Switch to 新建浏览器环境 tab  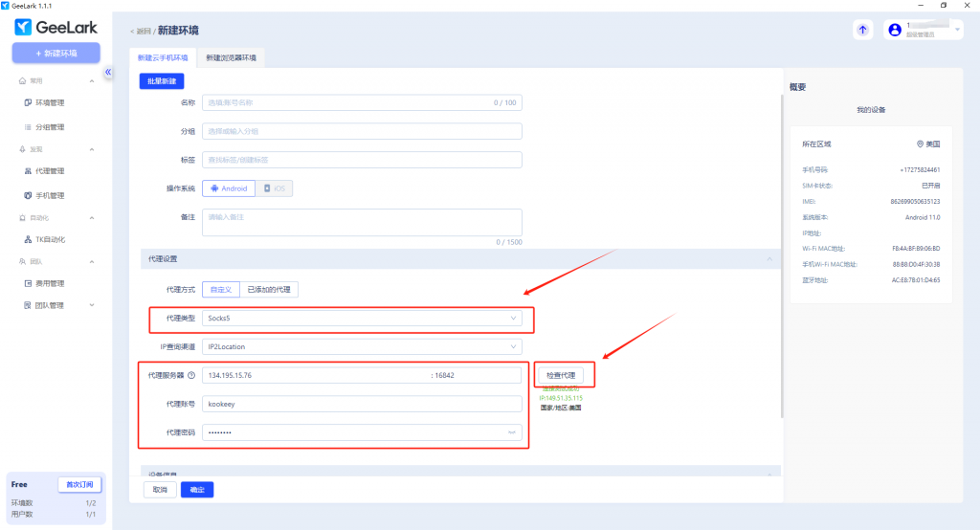231,58
